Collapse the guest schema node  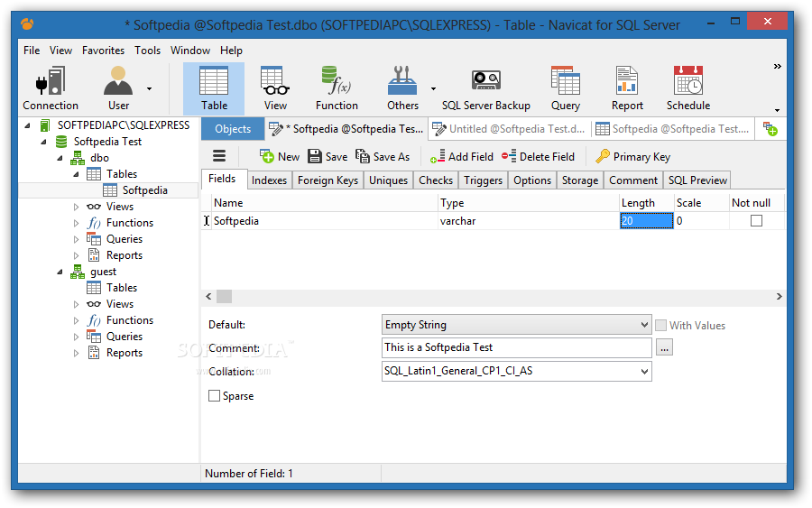60,272
